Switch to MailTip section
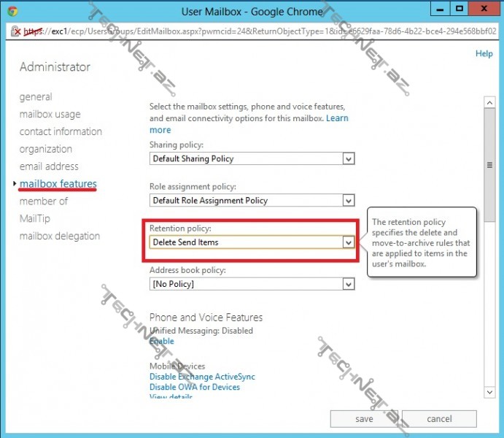 pyautogui.click(x=35, y=218)
